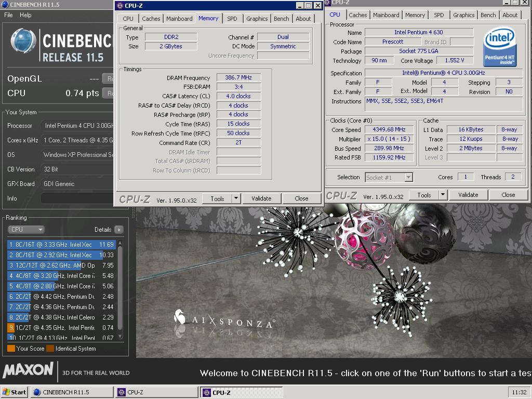
Task: Click the Core Voltage value 1.552 V
Action: pyautogui.click(x=454, y=60)
